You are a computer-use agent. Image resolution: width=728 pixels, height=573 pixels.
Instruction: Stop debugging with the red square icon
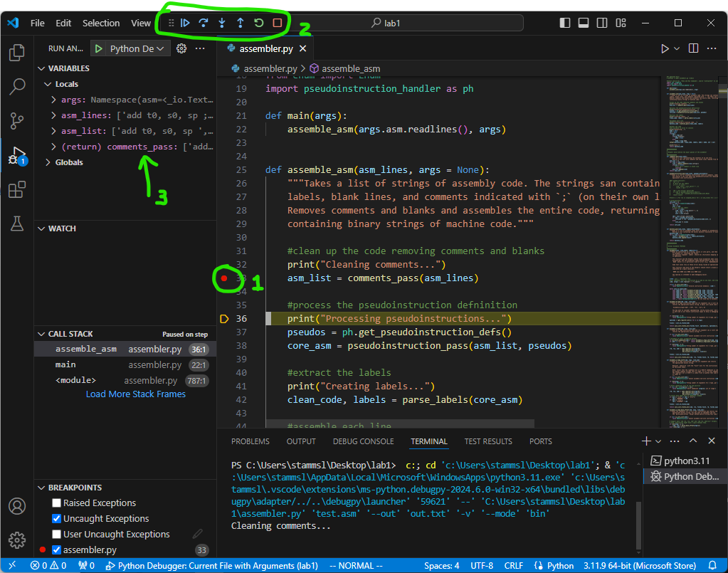tap(278, 23)
